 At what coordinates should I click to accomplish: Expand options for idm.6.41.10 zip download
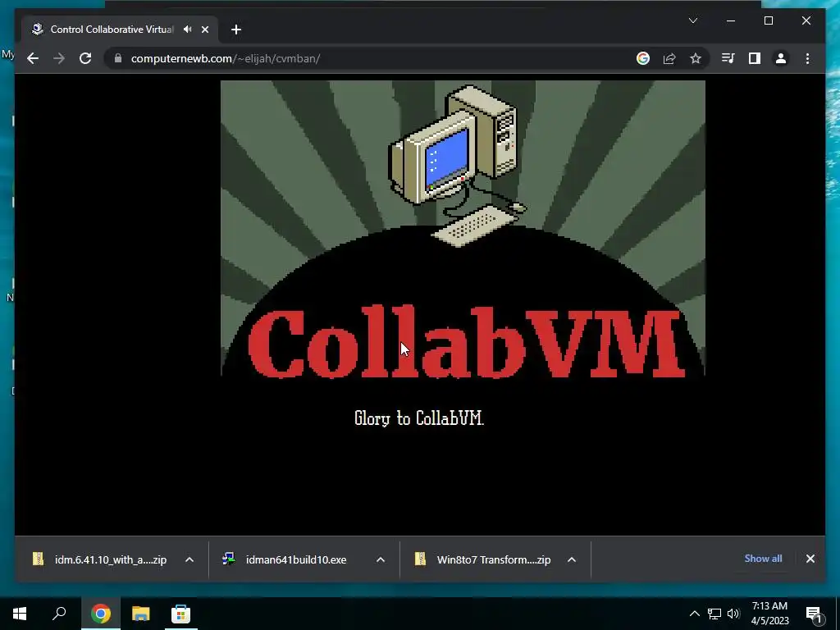[189, 559]
